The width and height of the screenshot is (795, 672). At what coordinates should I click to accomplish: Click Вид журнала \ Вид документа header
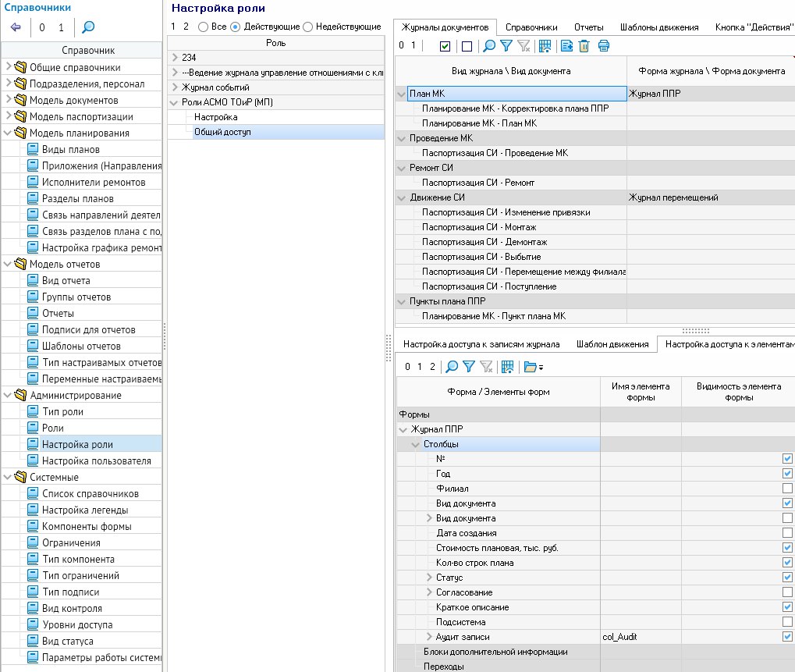click(511, 71)
